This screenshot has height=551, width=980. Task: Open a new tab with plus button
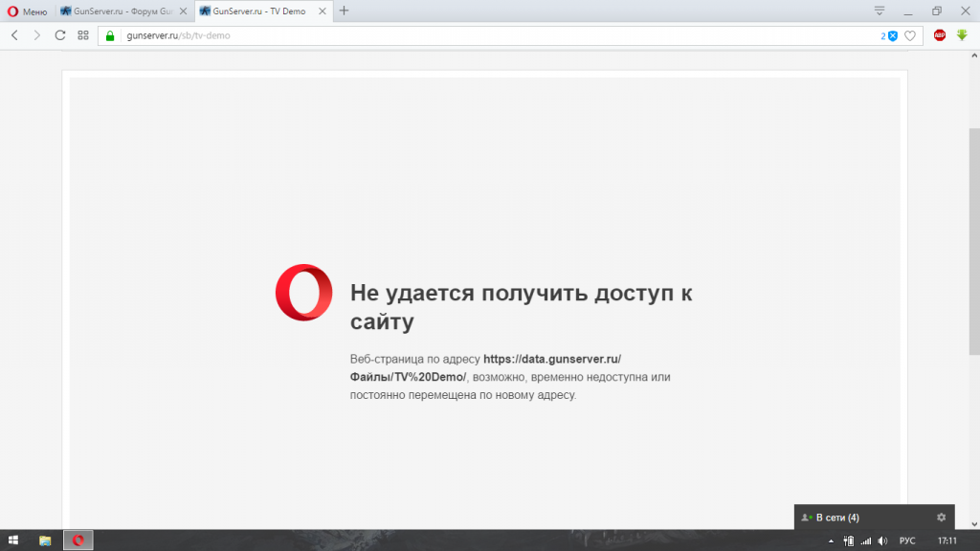click(345, 11)
